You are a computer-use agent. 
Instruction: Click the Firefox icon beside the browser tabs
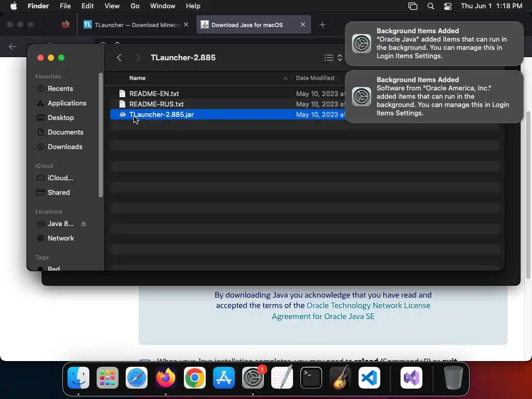[x=65, y=24]
